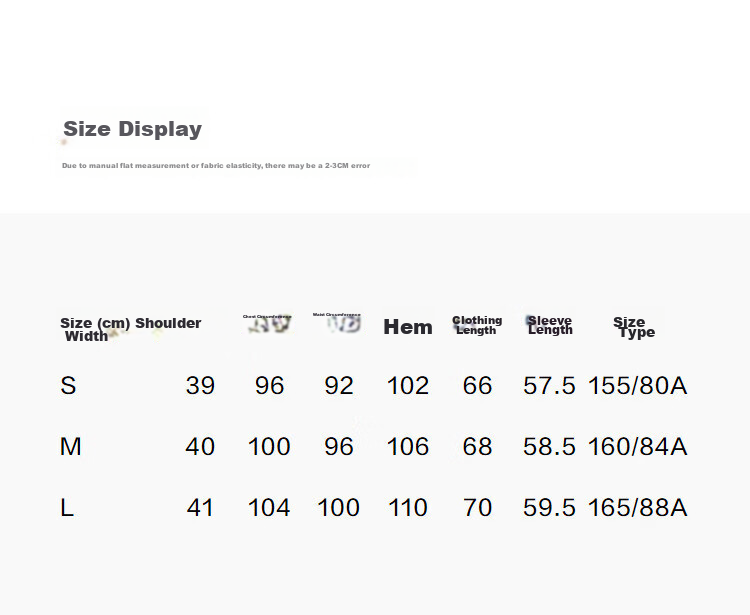
Task: Click clothing length '70' in L row
Action: coord(477,507)
